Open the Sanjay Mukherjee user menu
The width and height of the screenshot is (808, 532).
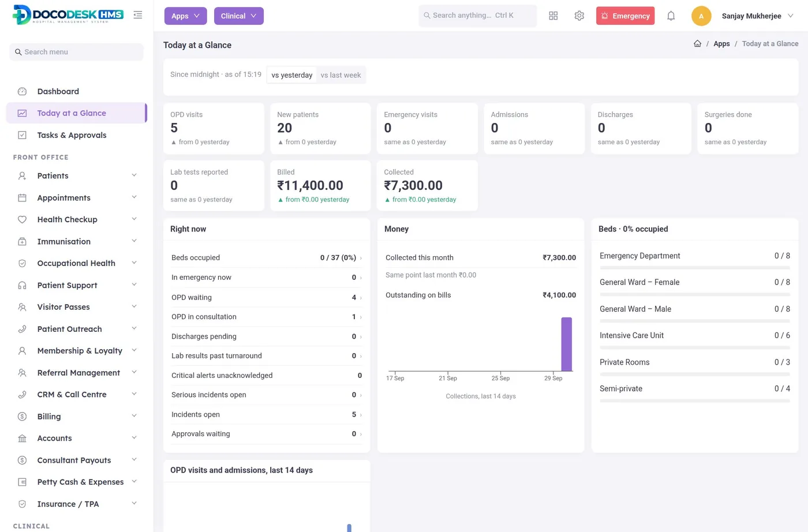tap(757, 16)
